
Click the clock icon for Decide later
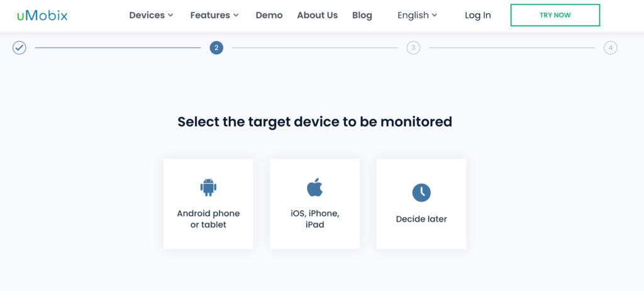click(x=421, y=193)
